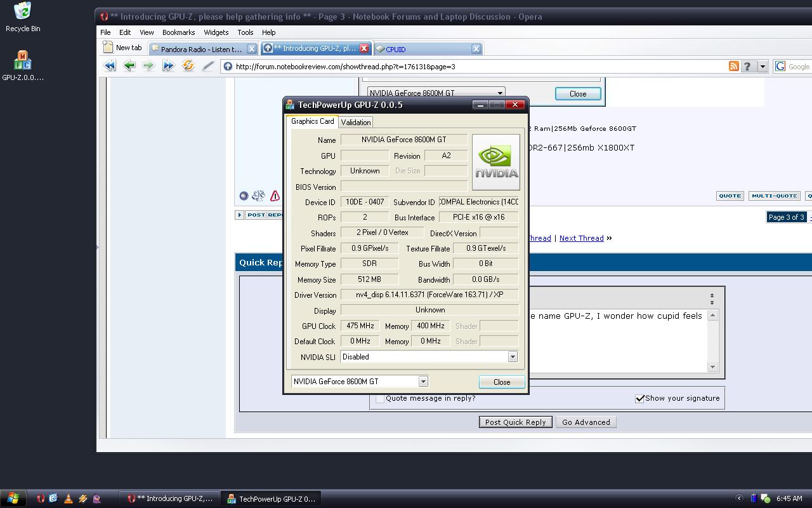Click the blue e quick launch icon
The image size is (812, 508).
(54, 498)
